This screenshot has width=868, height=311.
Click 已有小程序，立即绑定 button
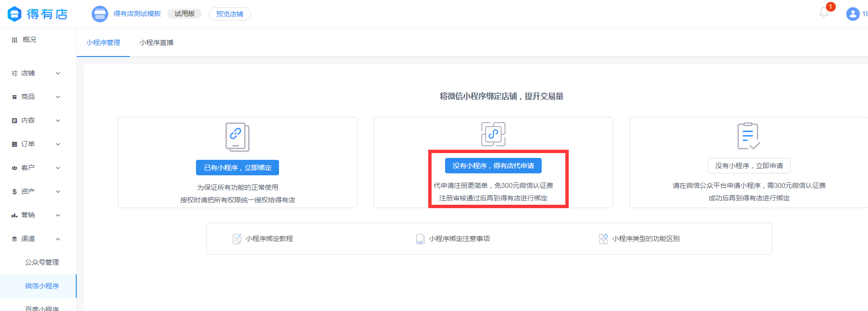[238, 168]
